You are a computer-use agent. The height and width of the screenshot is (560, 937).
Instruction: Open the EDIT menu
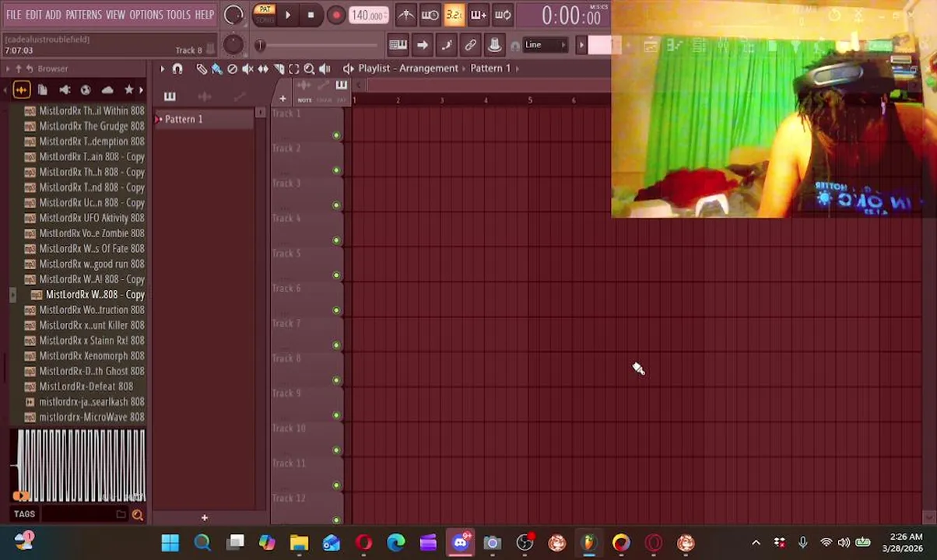33,15
